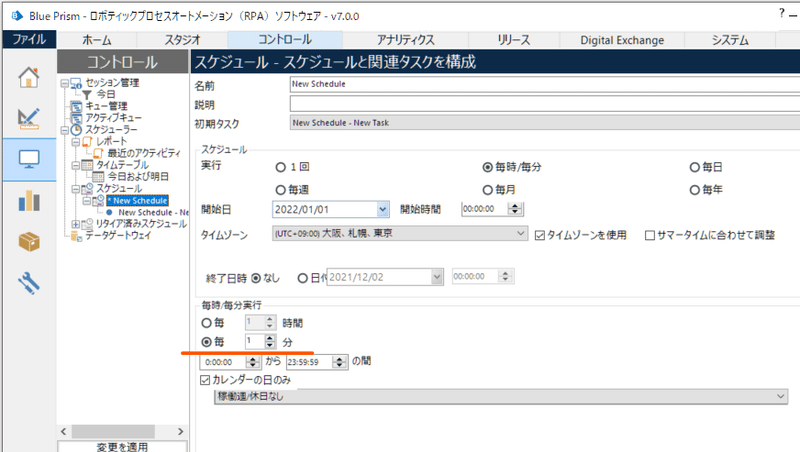Switch to the アナリティクス tab
800x452 pixels.
click(x=406, y=40)
